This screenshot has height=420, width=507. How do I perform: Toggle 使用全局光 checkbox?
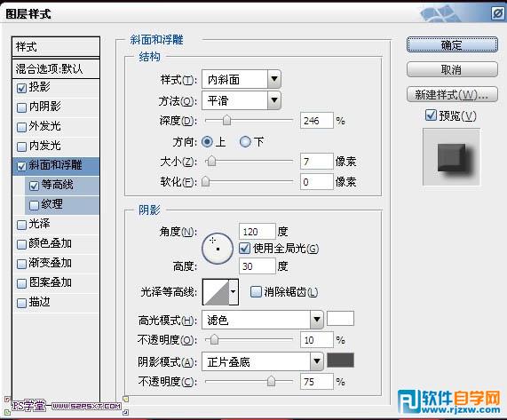(244, 249)
